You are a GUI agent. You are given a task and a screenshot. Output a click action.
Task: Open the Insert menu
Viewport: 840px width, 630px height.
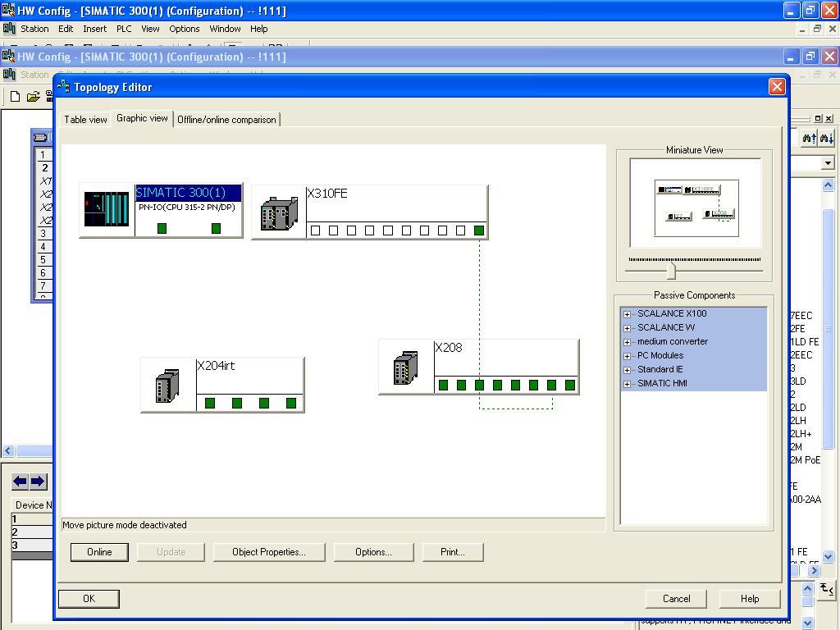[95, 29]
